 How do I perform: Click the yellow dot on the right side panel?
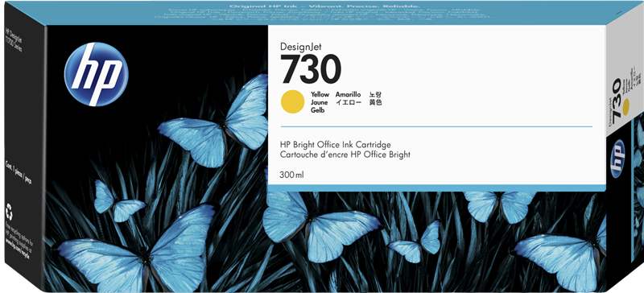(x=626, y=108)
